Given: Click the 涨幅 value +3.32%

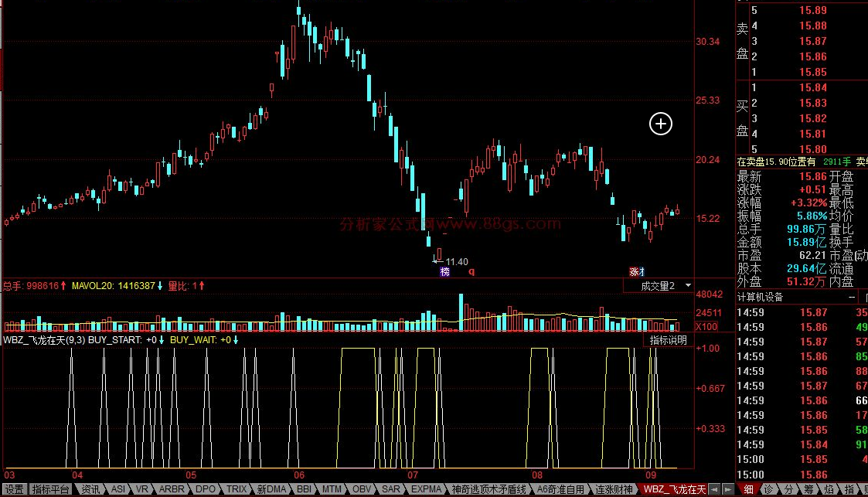Looking at the screenshot, I should [808, 203].
